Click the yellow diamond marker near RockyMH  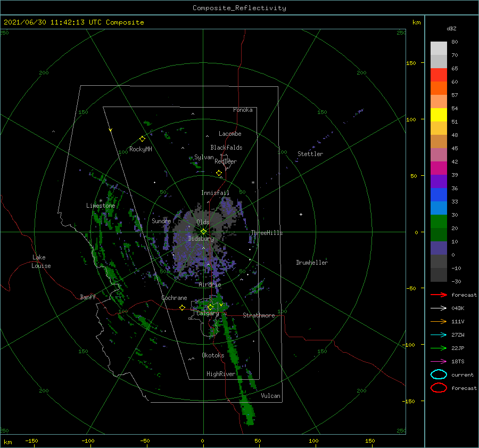[142, 139]
